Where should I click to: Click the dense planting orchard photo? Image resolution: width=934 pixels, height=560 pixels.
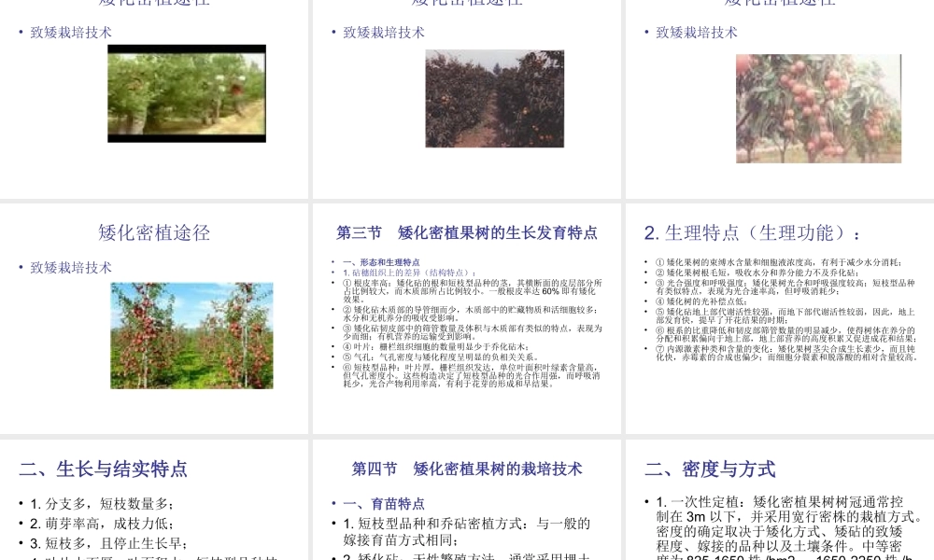coord(191,335)
